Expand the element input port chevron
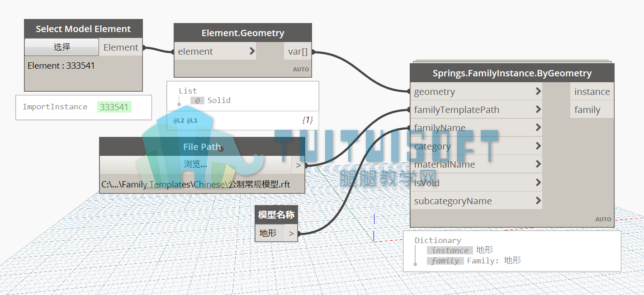Viewport: 644px width, 295px height. click(252, 51)
